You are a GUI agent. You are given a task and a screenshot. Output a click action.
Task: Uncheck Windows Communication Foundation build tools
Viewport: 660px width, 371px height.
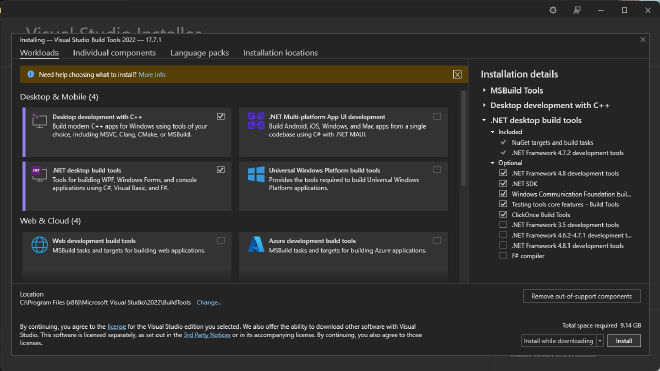(503, 194)
